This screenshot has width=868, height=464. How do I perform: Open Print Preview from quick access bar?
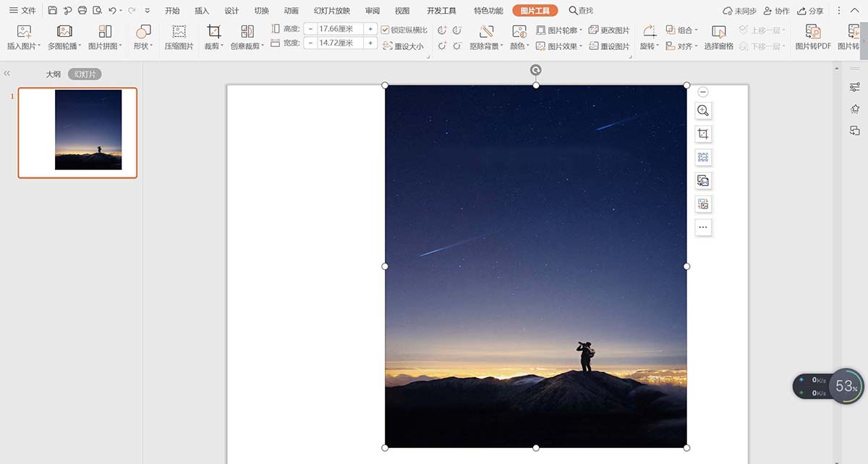[x=98, y=11]
